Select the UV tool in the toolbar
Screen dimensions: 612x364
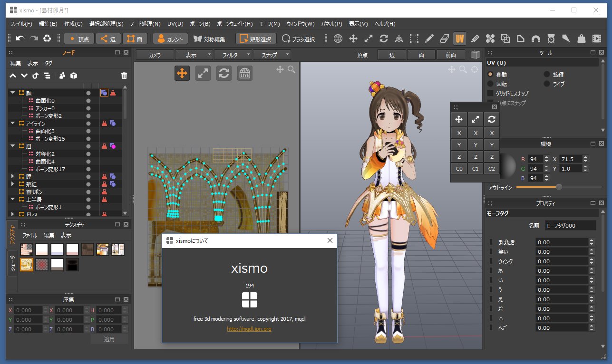coord(459,38)
